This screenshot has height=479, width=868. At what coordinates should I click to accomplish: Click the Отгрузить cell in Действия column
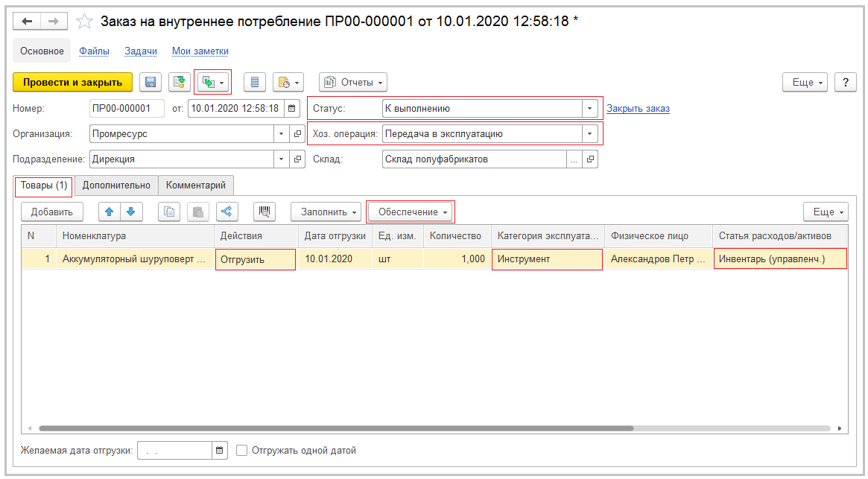coord(256,259)
